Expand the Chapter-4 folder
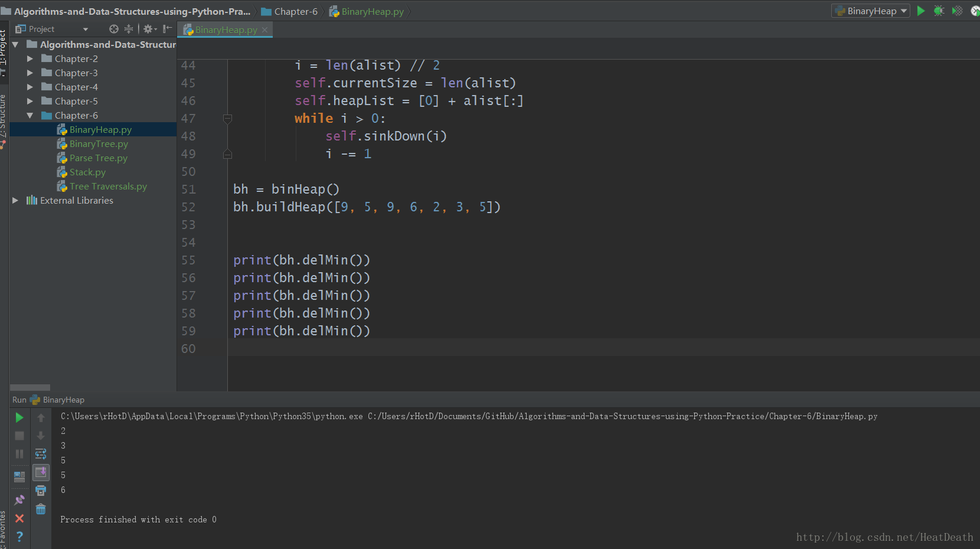The width and height of the screenshot is (980, 549). tap(30, 87)
